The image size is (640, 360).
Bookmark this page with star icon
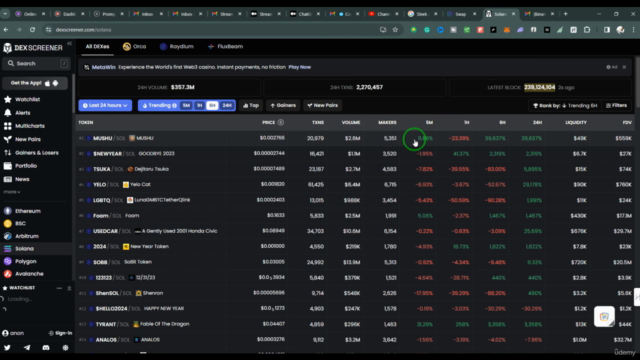click(395, 30)
